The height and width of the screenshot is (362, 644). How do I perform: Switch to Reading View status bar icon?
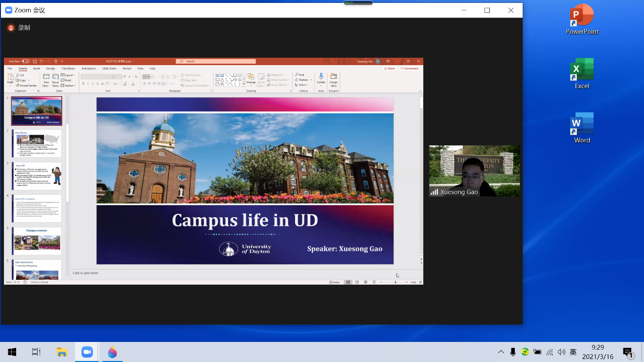point(366,282)
